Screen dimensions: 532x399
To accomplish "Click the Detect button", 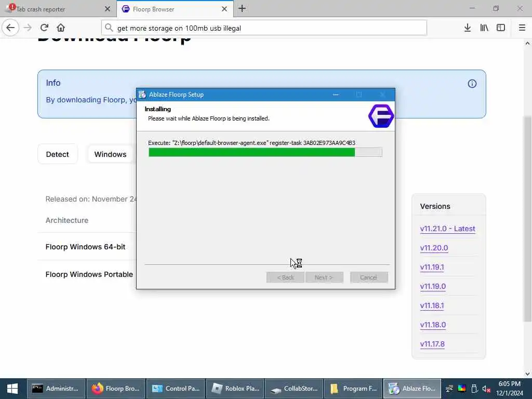I will pos(58,154).
